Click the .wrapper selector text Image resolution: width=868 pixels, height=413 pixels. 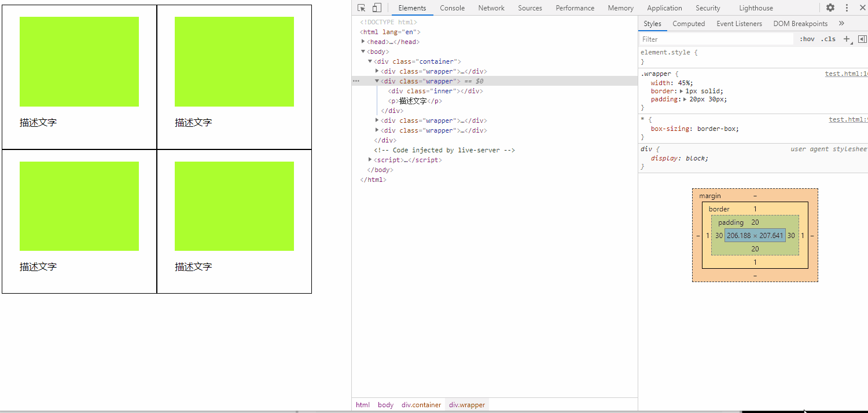coord(656,74)
